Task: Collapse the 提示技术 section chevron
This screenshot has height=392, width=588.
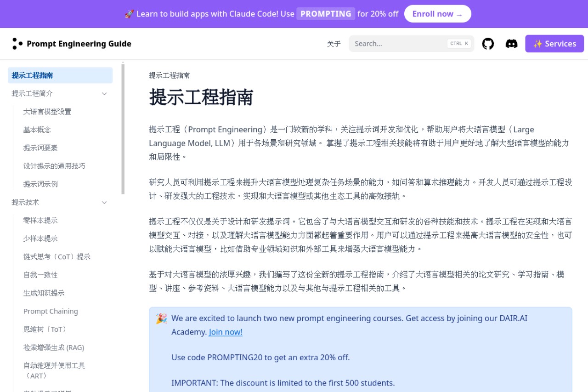Action: pos(104,203)
